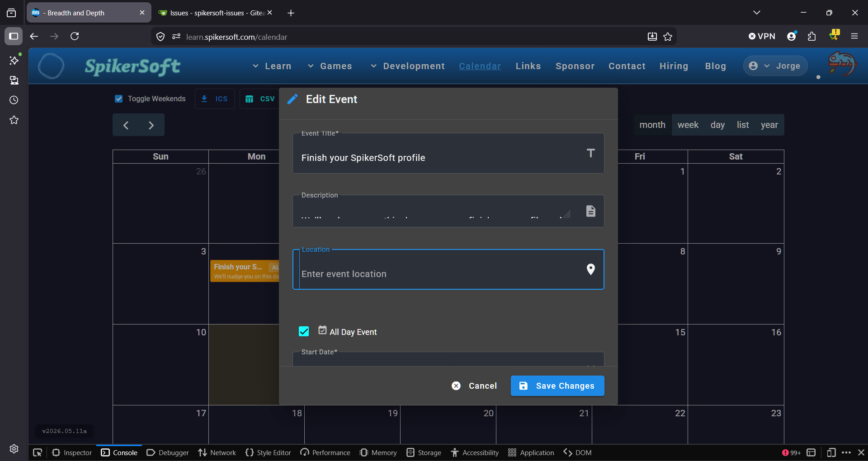This screenshot has width=868, height=461.
Task: Export calendar as CSV
Action: tap(260, 99)
